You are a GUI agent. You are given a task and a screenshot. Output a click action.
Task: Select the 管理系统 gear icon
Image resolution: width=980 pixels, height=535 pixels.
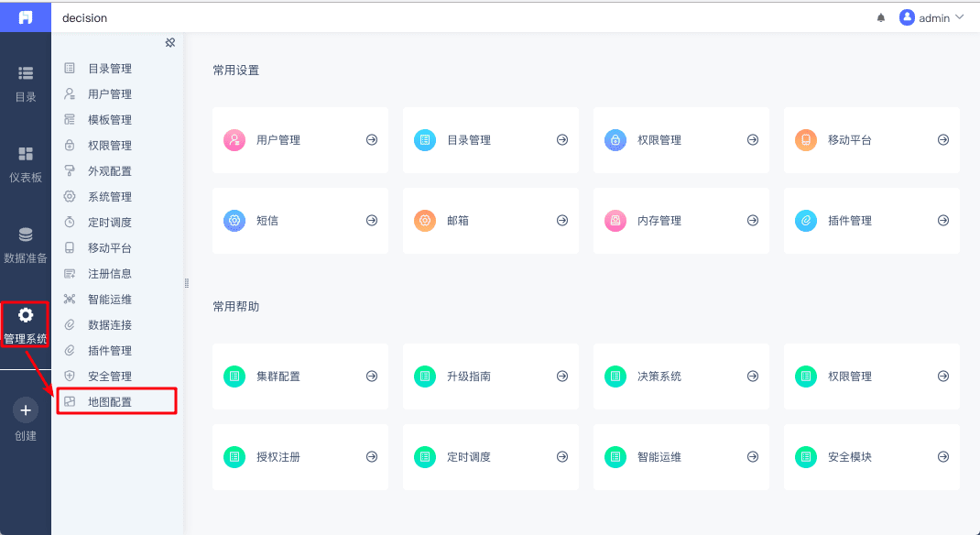point(26,315)
